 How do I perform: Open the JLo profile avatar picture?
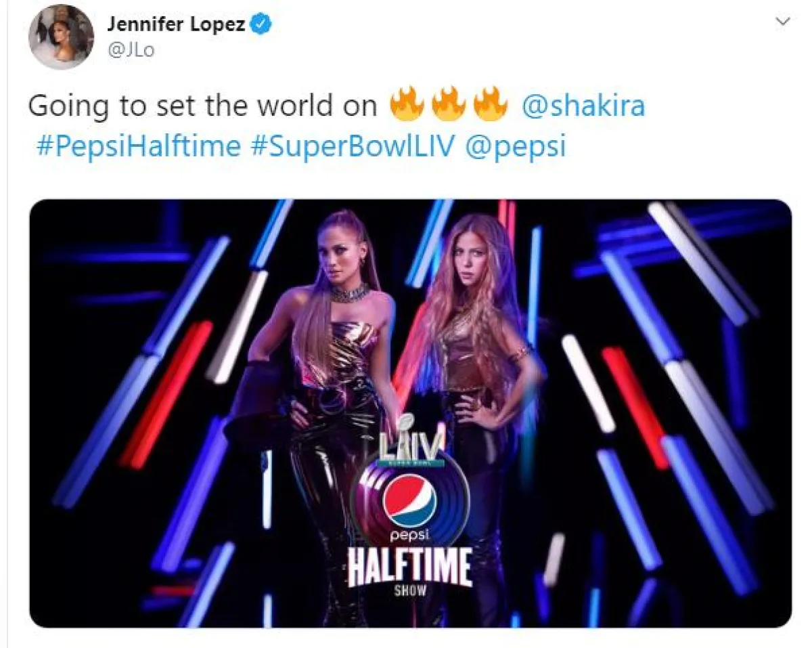[x=61, y=37]
